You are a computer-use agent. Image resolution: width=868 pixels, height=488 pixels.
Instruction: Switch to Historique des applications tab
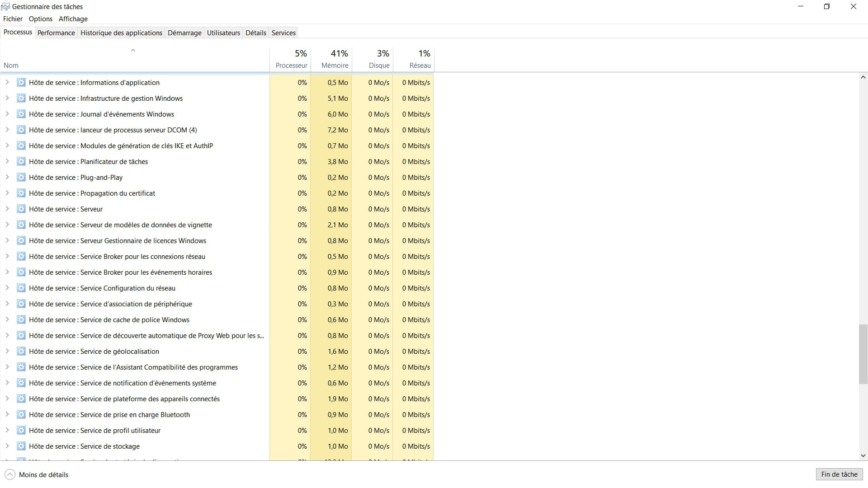coord(121,33)
